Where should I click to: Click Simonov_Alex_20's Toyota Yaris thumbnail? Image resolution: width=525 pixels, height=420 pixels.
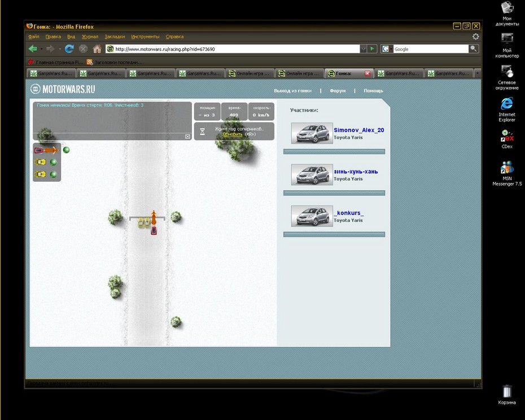click(312, 133)
